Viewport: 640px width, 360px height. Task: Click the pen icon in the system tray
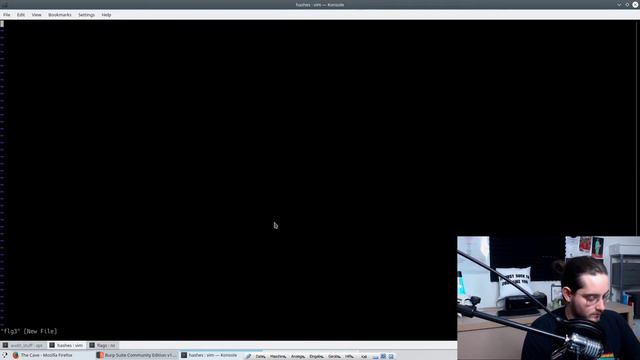point(248,356)
